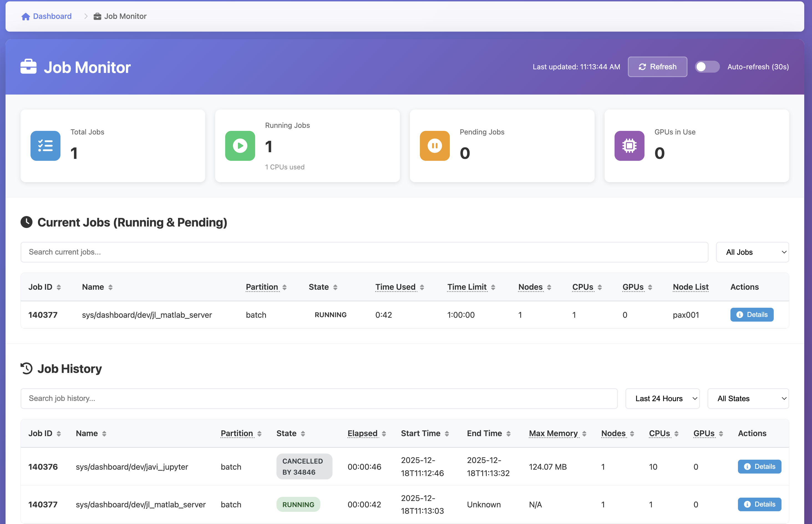Viewport: 812px width, 524px height.
Task: Click the Job Monitor breadcrumb item
Action: point(125,16)
